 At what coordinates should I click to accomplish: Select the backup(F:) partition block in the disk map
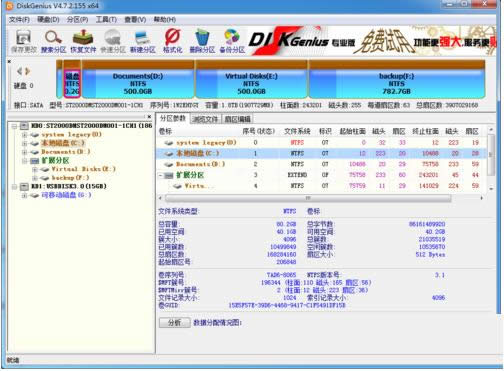tap(396, 79)
